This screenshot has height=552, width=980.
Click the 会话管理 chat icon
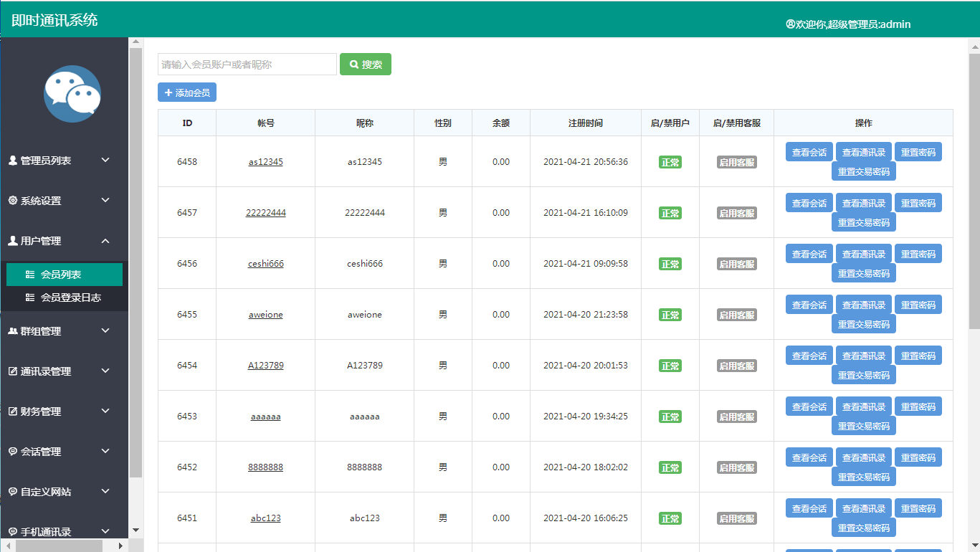pyautogui.click(x=12, y=452)
